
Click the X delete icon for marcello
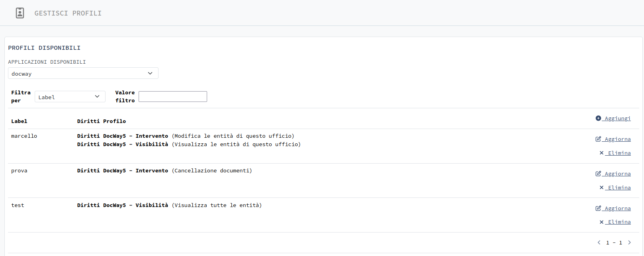(601, 153)
